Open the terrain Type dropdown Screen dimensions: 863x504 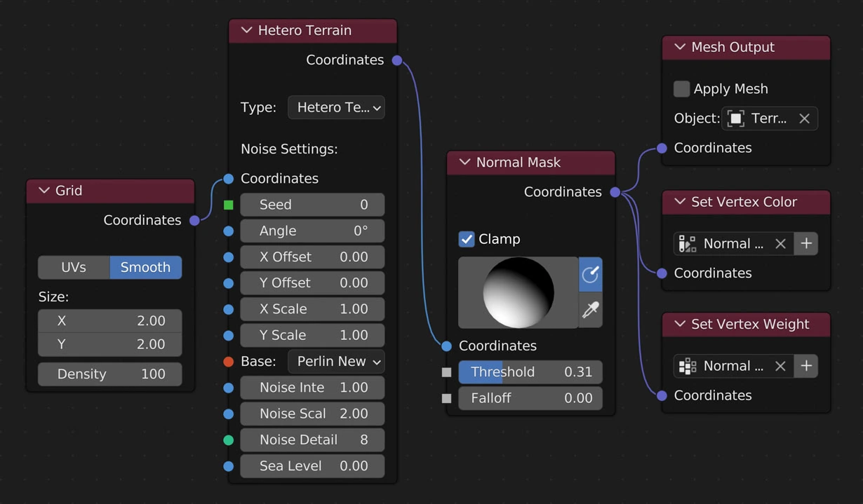(336, 108)
